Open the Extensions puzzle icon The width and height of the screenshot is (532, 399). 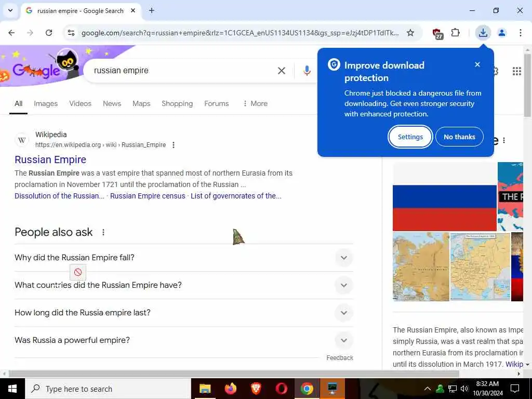point(455,33)
